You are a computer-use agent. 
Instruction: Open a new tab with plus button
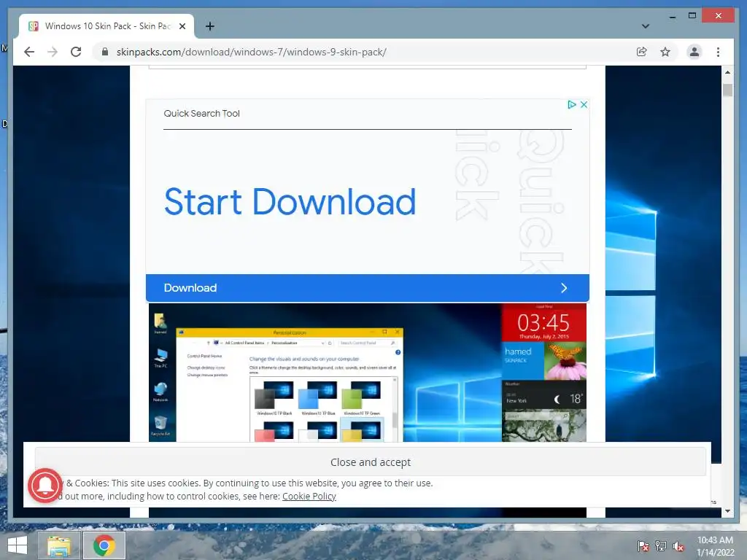tap(209, 26)
